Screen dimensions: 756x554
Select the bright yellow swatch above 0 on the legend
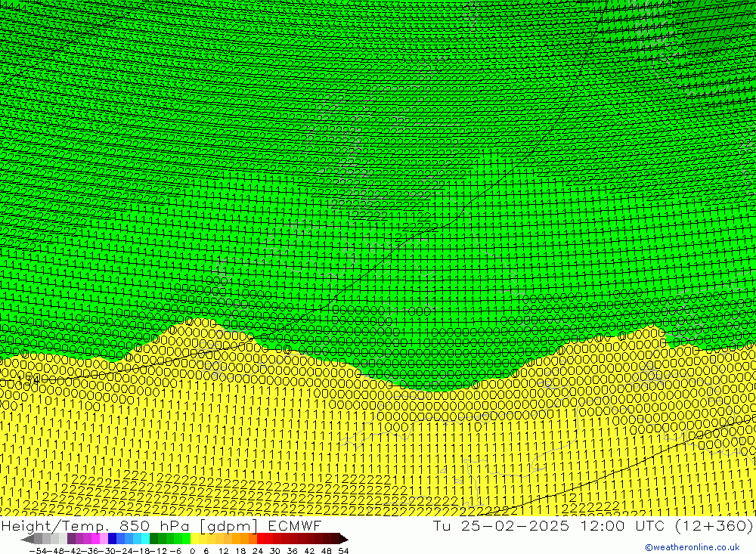[195, 539]
